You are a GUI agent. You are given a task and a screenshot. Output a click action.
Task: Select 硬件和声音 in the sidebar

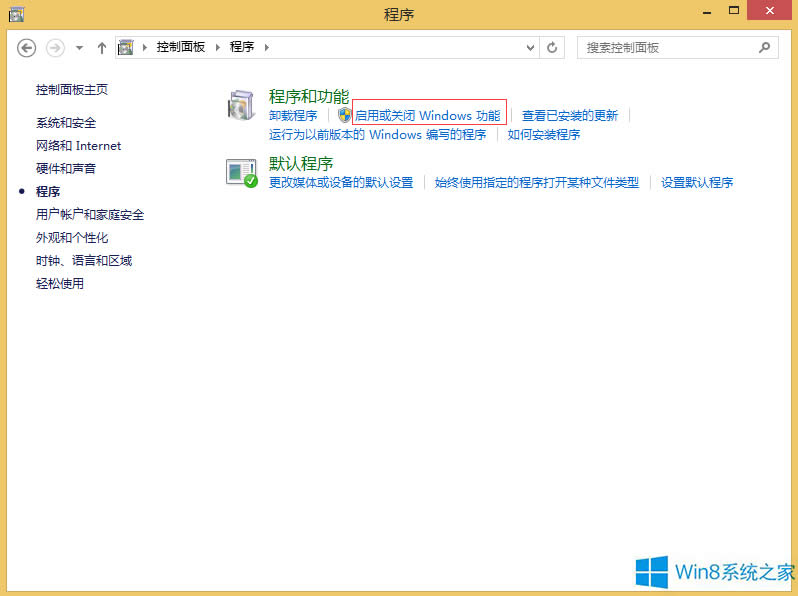click(66, 169)
